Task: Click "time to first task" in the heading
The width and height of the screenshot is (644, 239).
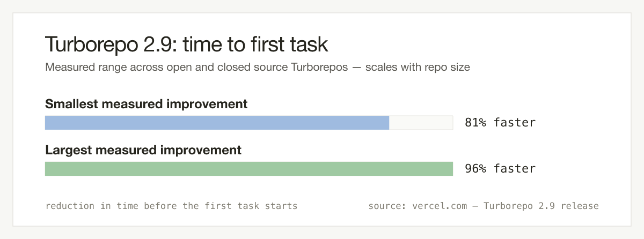Action: pyautogui.click(x=255, y=45)
